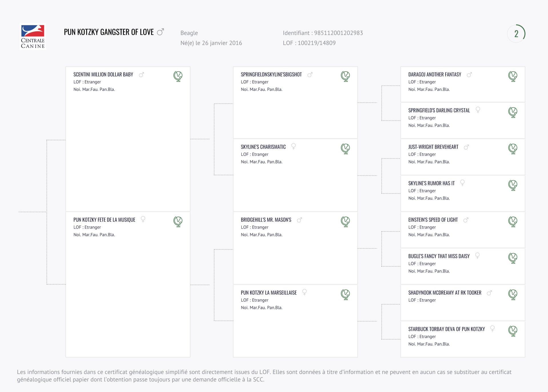
Task: Open Pun Kotzky Fete De La Musique pedigree
Action: pyautogui.click(x=104, y=220)
